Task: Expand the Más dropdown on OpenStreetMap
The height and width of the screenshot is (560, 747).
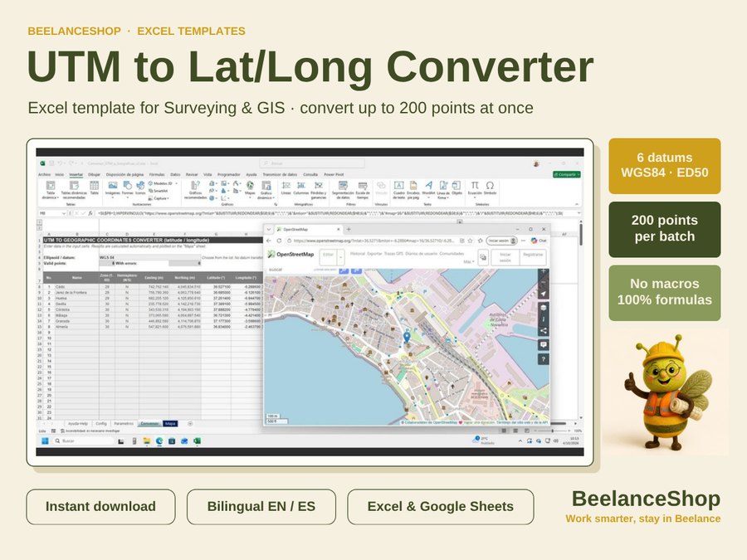Action: pyautogui.click(x=469, y=261)
